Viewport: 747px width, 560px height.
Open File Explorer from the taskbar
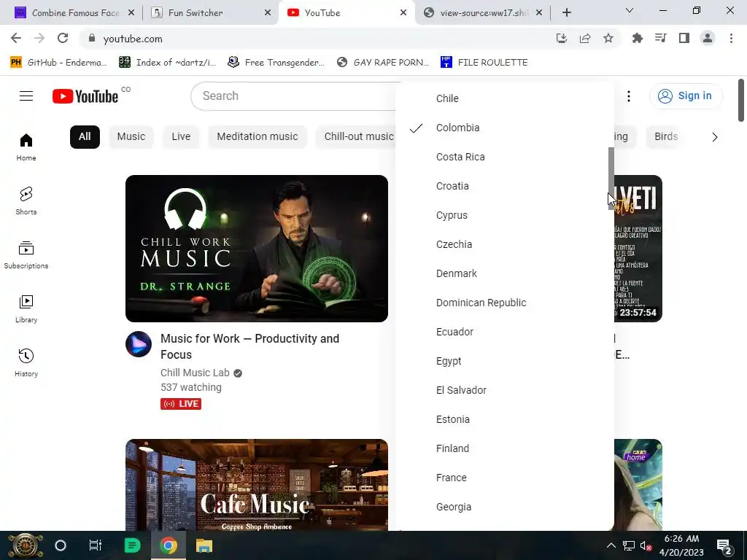tap(204, 545)
